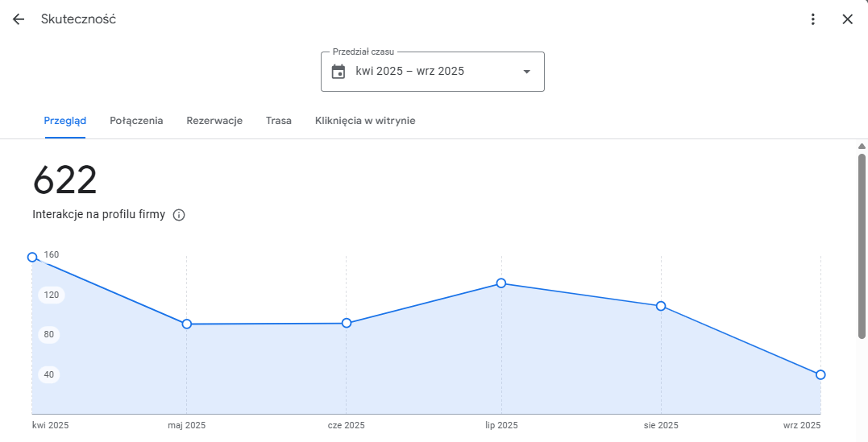Open the three-dot more options menu
868x442 pixels.
pos(813,19)
